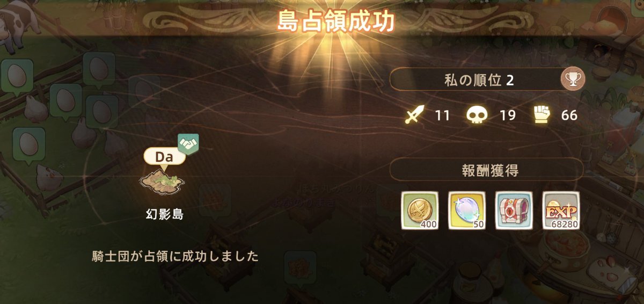Click the 報酬獲得 rewards header
This screenshot has height=304, width=644.
(x=487, y=171)
